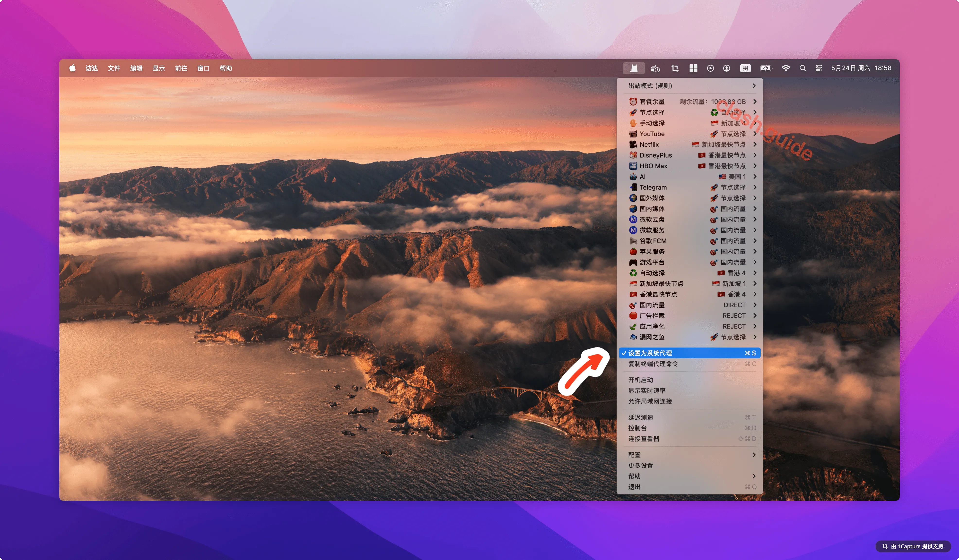Open the Apple menu logo
Viewport: 959px width, 560px height.
pyautogui.click(x=72, y=68)
